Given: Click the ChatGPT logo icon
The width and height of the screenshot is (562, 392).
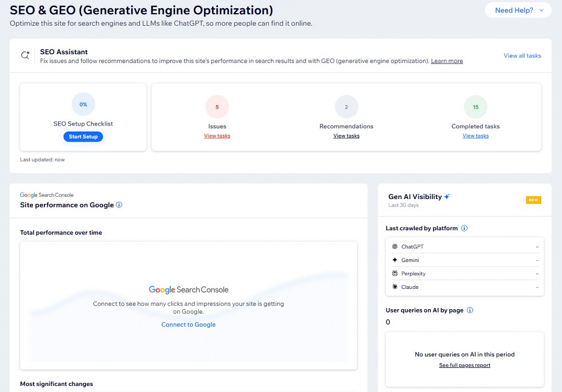Looking at the screenshot, I should pos(395,247).
